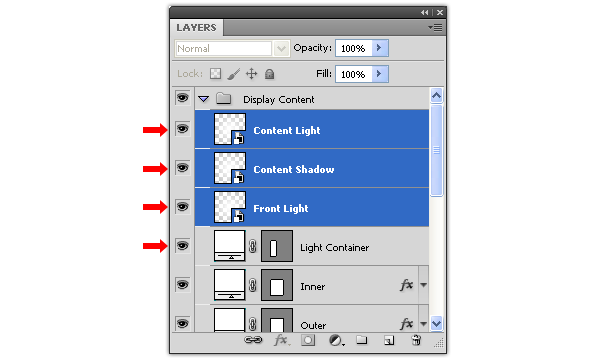Open the blend mode dropdown

click(x=281, y=49)
